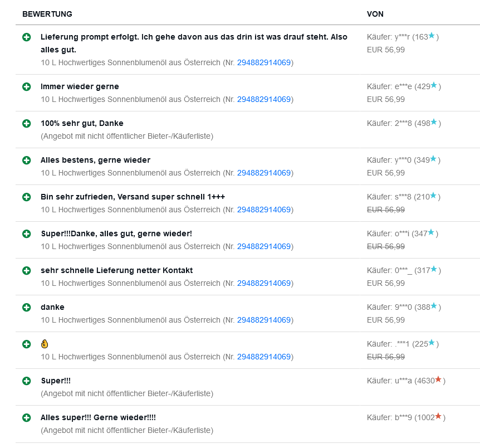Click the turquoise star next to buyer 2***8
The image size is (480, 448).
(x=434, y=123)
